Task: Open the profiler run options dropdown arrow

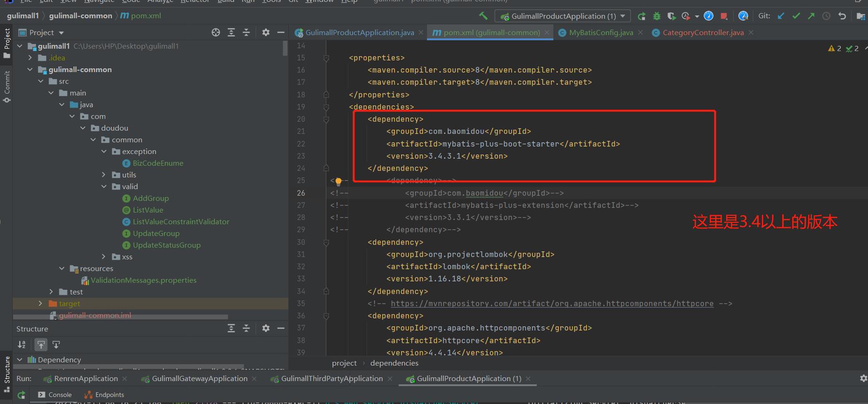Action: click(x=697, y=16)
